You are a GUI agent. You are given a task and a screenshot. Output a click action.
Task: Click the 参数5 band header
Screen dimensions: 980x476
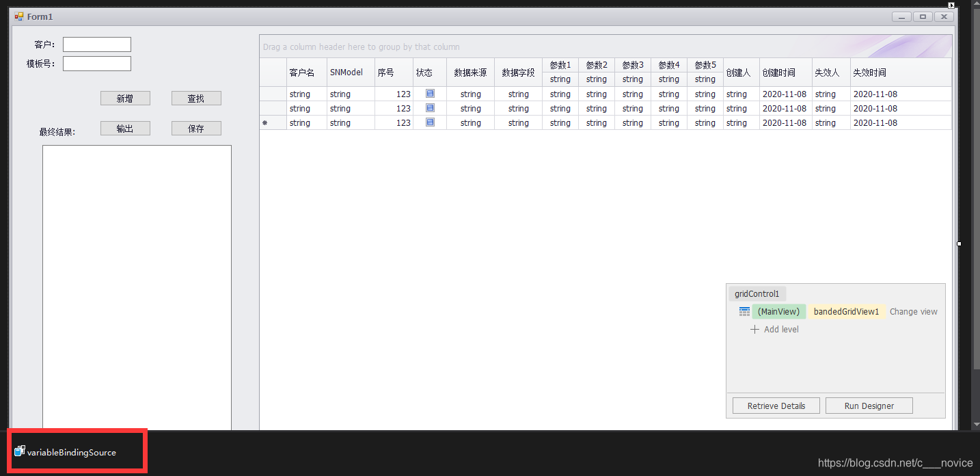click(x=705, y=65)
